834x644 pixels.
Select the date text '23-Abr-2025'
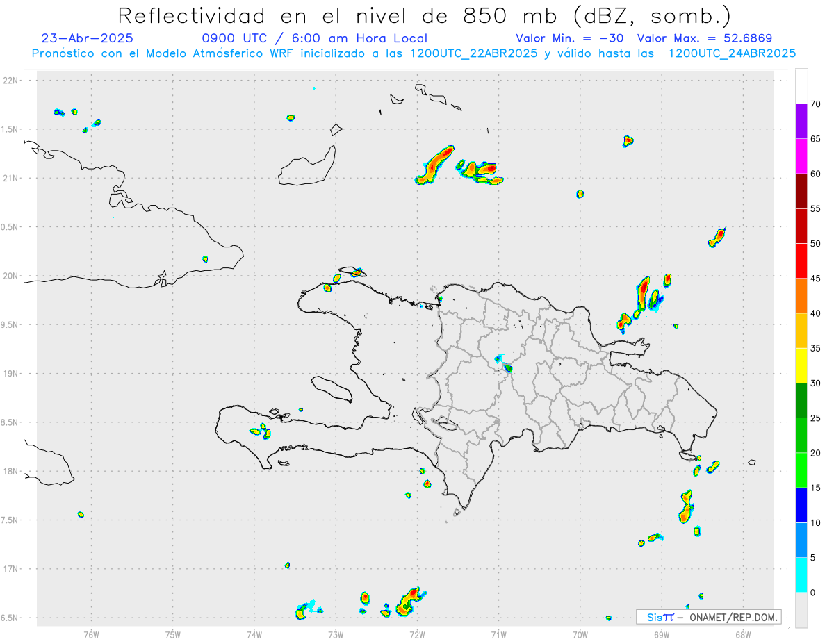[88, 39]
